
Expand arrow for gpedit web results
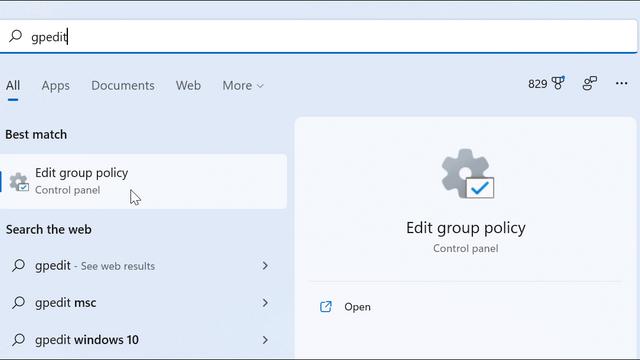click(265, 266)
